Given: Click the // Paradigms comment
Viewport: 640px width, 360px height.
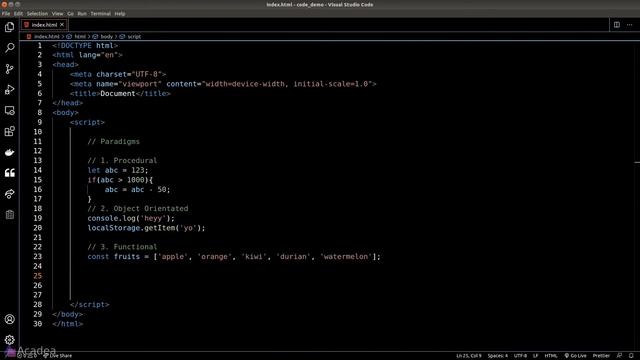Looking at the screenshot, I should click(113, 142).
